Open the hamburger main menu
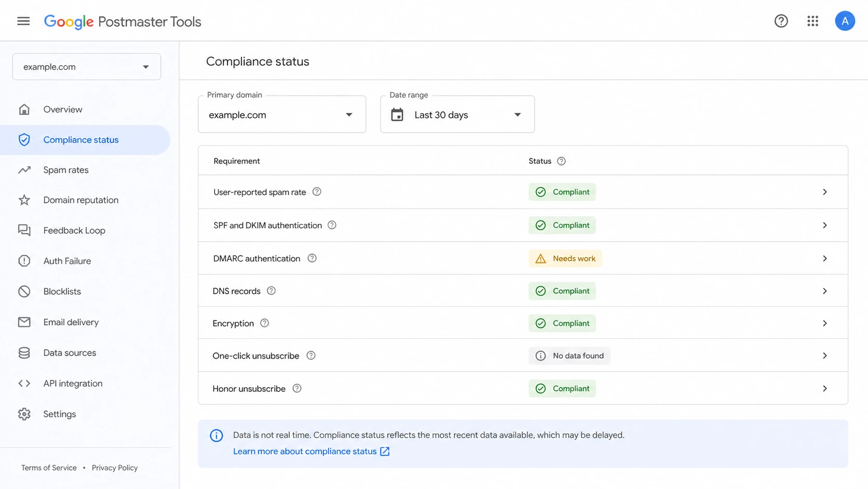The image size is (868, 489). [x=23, y=21]
